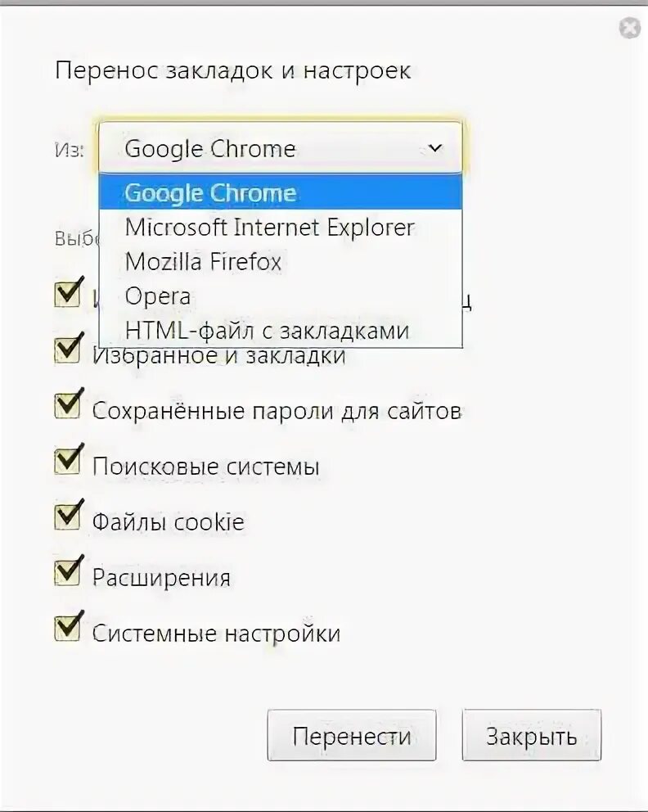Toggle Системные настройки checkbox
648x812 pixels.
tap(67, 628)
